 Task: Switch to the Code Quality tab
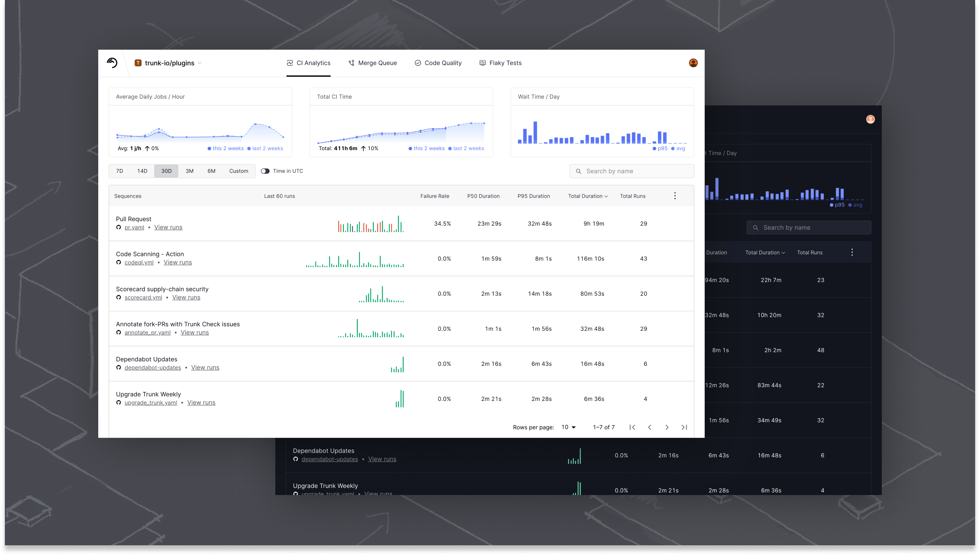(x=438, y=63)
